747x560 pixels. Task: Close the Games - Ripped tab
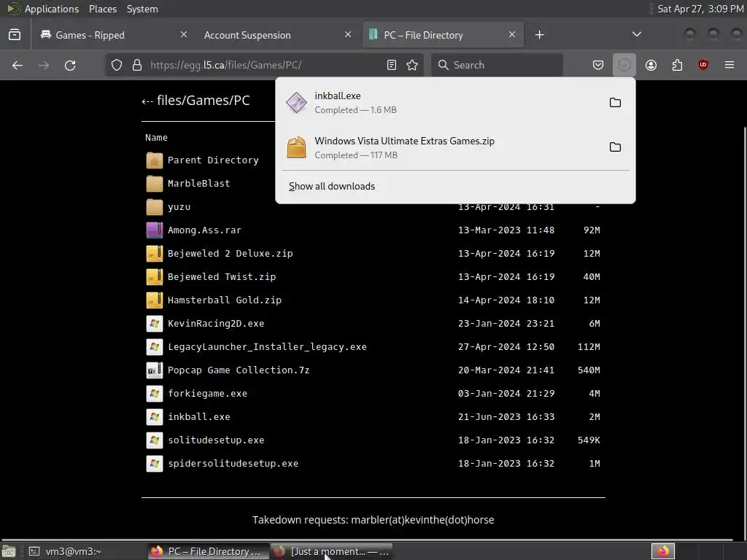click(x=184, y=34)
